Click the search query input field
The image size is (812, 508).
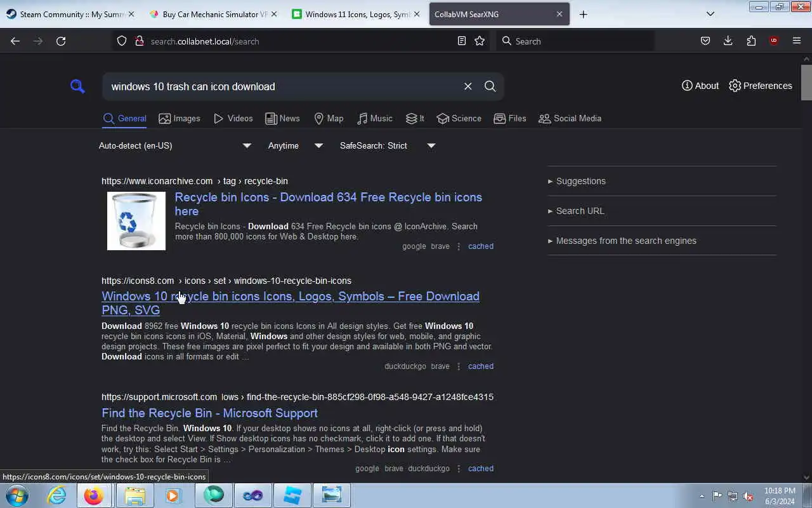pyautogui.click(x=282, y=86)
